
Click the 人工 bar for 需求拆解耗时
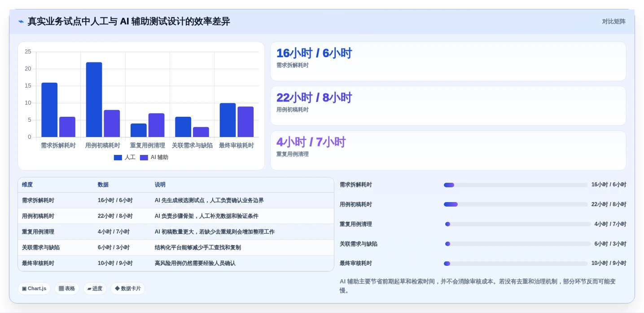(49, 110)
